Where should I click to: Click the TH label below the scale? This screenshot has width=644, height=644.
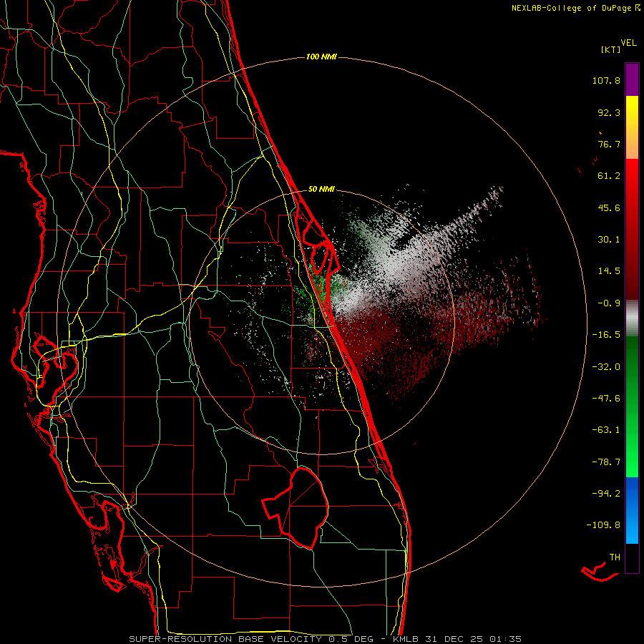tap(615, 557)
